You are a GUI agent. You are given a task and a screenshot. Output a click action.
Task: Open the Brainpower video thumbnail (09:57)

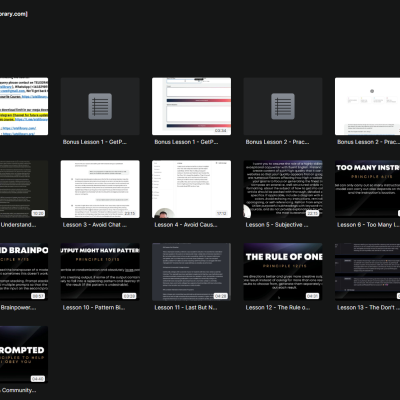24,272
